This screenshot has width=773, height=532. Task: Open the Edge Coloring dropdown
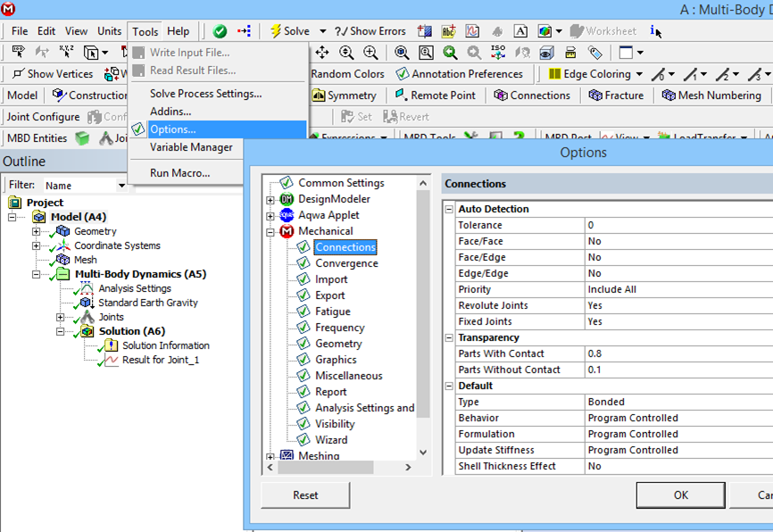coord(639,74)
